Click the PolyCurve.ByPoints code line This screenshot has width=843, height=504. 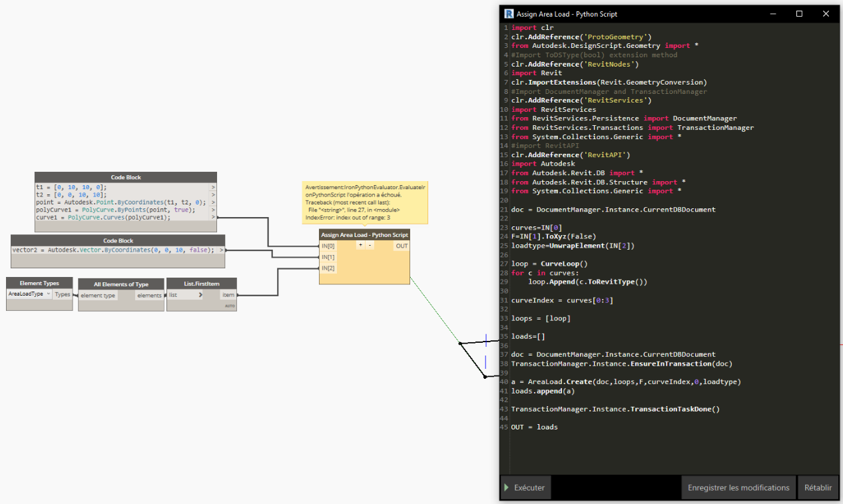point(115,210)
